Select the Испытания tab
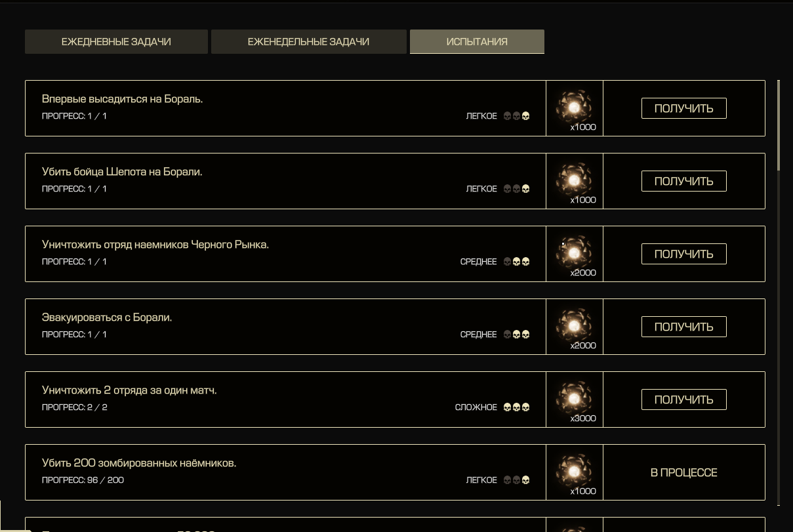Viewport: 793px width, 532px height. [477, 41]
